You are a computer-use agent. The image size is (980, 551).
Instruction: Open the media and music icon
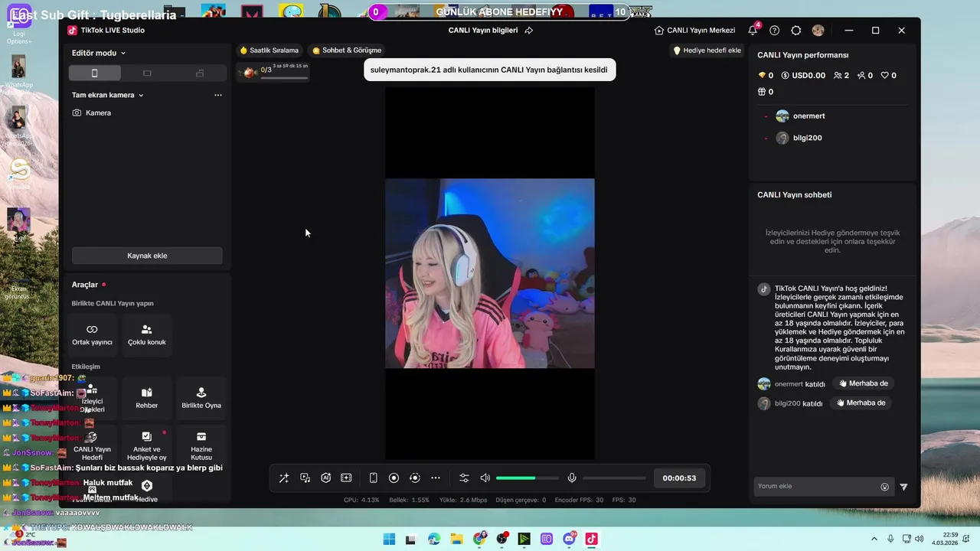(x=305, y=478)
